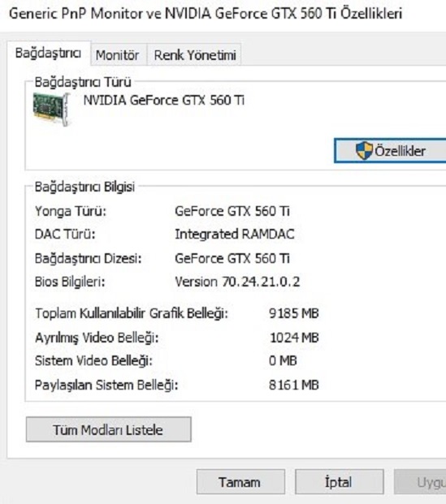The height and width of the screenshot is (504, 446).
Task: Click Tüm Modları Listele button
Action: [109, 429]
